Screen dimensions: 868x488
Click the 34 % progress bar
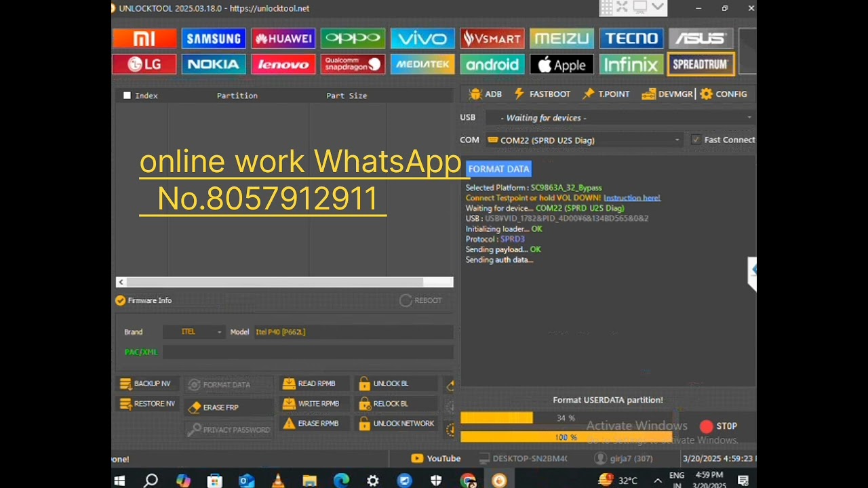pyautogui.click(x=566, y=418)
